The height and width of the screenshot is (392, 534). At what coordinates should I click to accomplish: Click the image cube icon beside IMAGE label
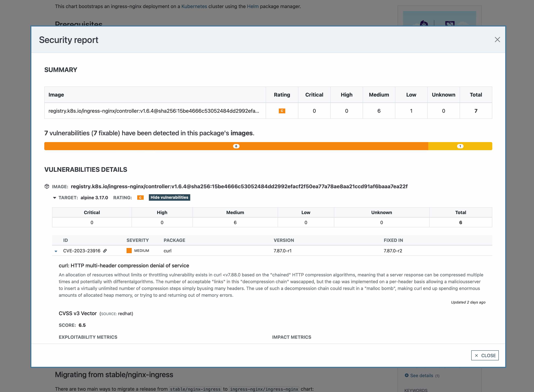pyautogui.click(x=47, y=186)
